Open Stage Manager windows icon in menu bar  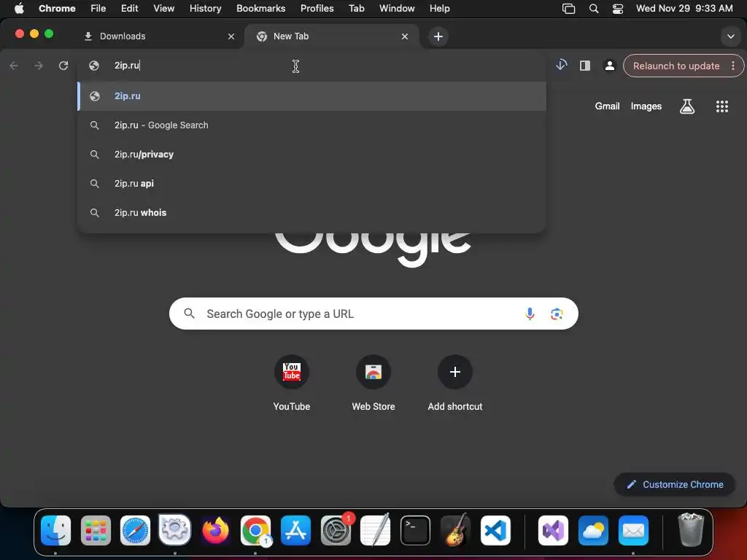pyautogui.click(x=569, y=9)
